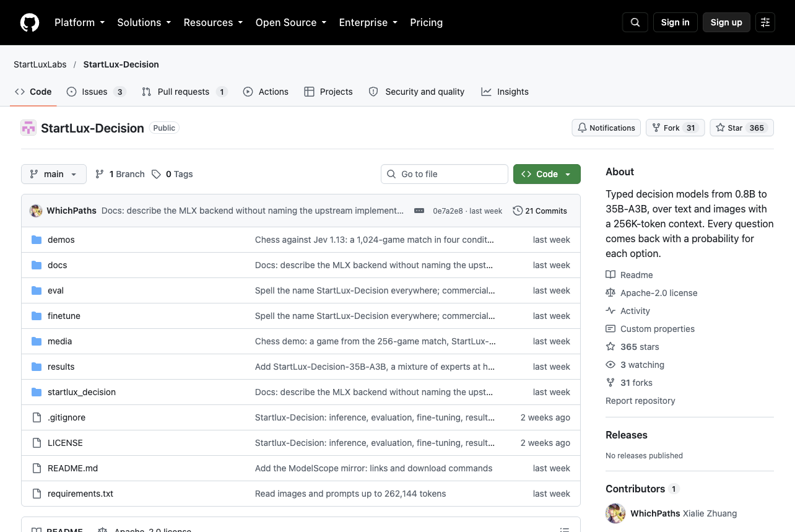Open the Actions tab
This screenshot has height=532, width=795.
266,92
